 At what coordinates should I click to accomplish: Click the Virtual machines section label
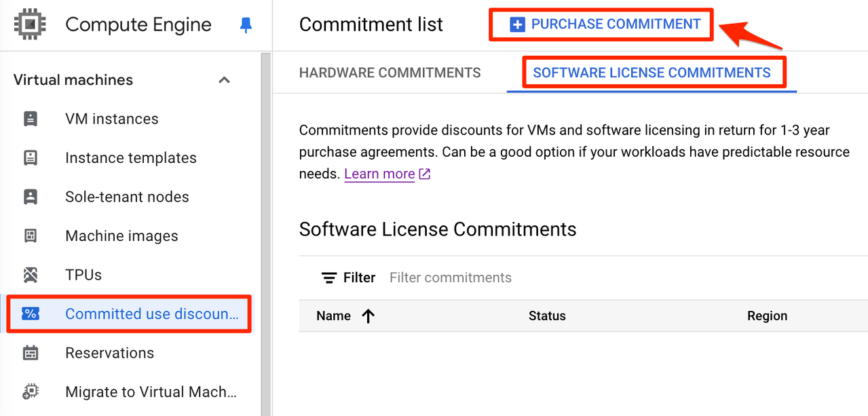click(x=73, y=80)
